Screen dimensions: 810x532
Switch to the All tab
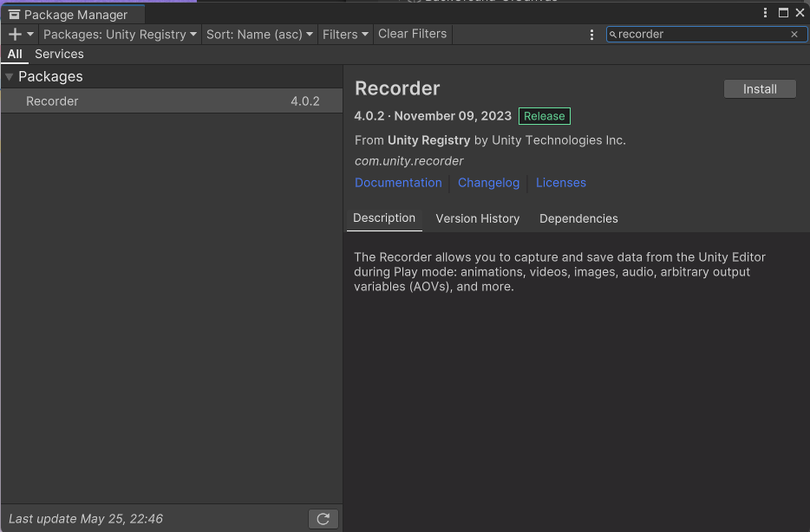pos(15,55)
